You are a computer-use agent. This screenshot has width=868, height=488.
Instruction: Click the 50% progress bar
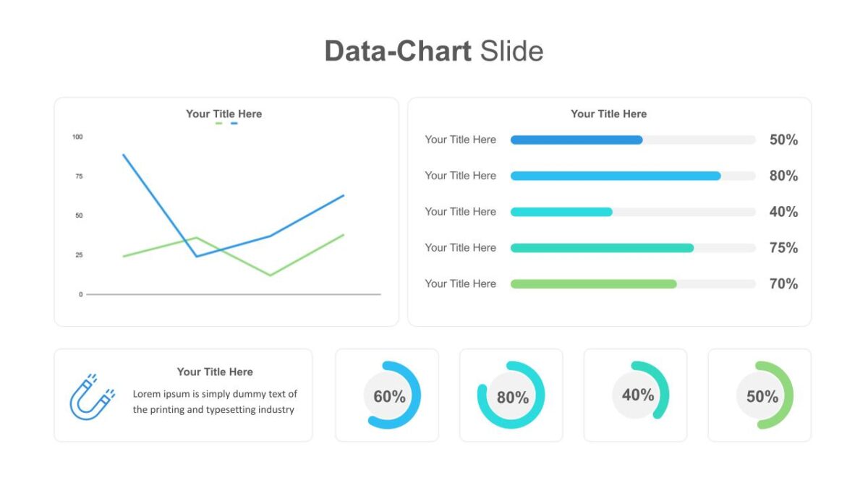point(633,140)
